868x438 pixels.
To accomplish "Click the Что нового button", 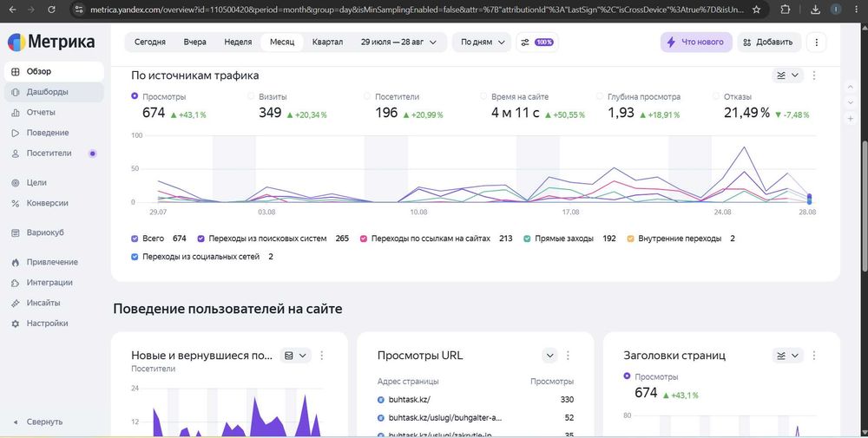I will 696,42.
